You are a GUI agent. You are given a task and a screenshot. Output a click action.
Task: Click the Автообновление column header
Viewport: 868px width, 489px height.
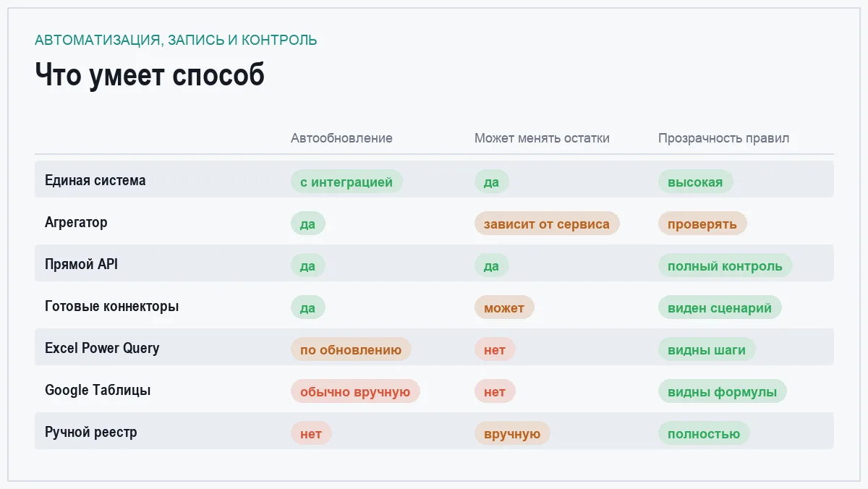coord(341,137)
